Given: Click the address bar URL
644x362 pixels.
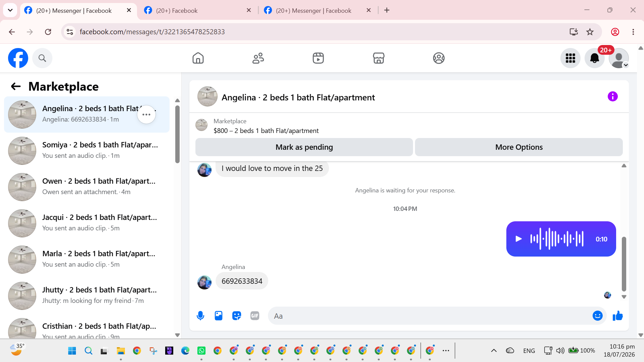Looking at the screenshot, I should 152,32.
